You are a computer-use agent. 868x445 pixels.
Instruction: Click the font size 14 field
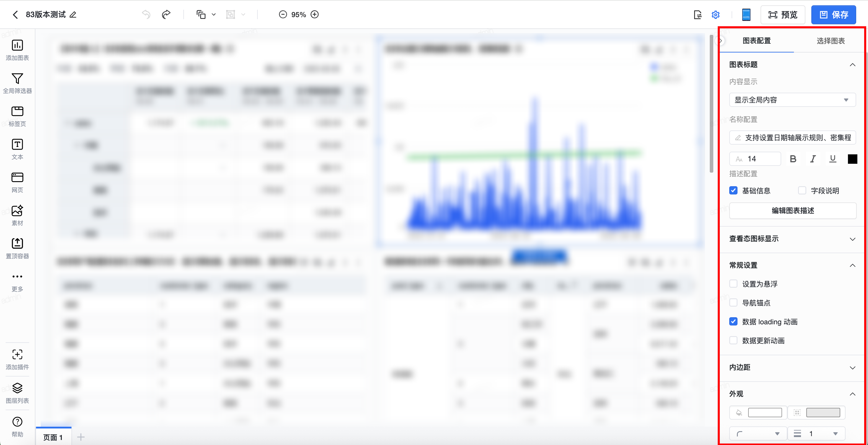[x=755, y=159]
